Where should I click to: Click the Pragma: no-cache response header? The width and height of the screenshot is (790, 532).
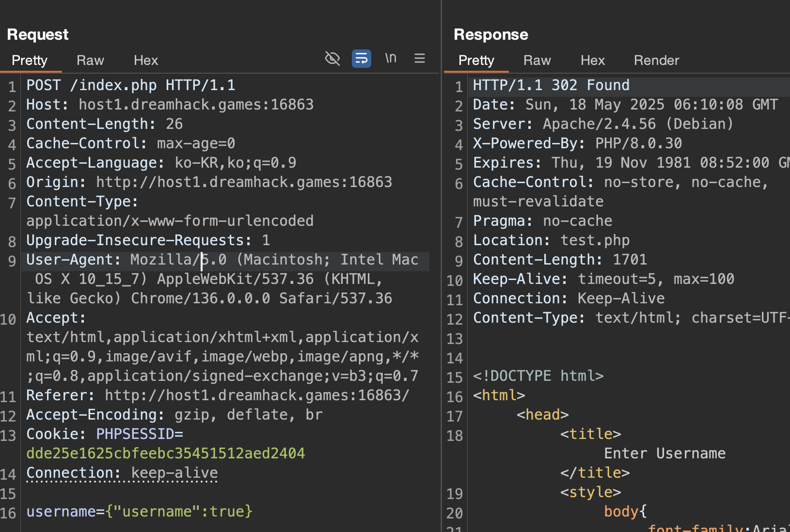pos(543,221)
